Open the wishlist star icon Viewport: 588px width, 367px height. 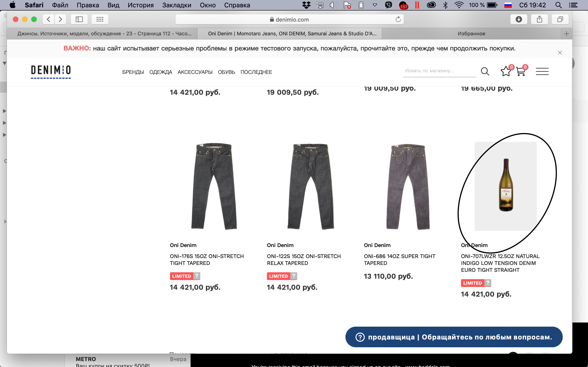point(506,71)
